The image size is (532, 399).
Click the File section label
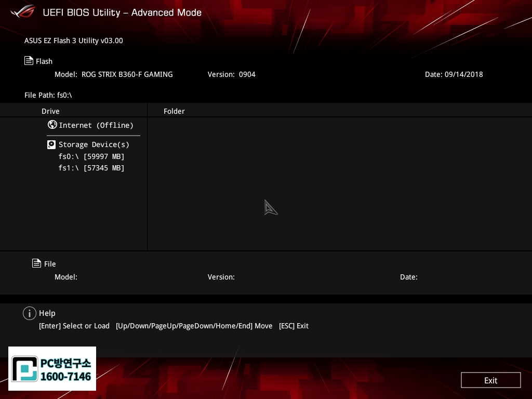pos(50,263)
